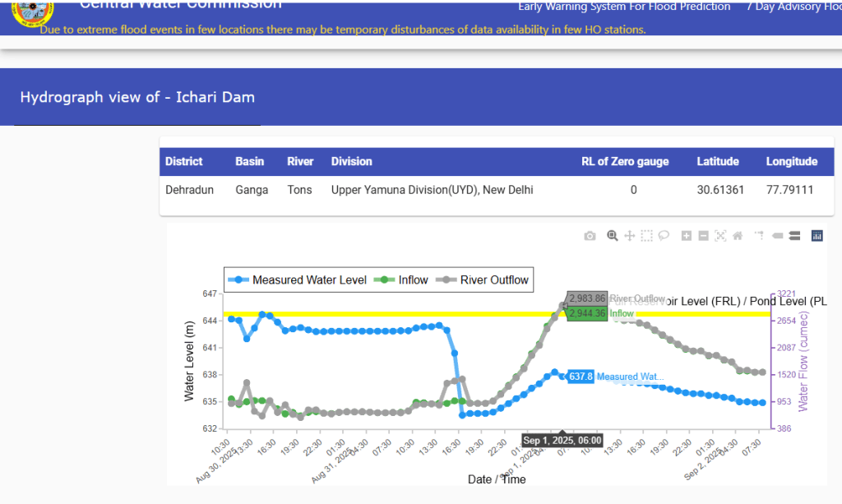Click the Zoom Out minus icon
Image resolution: width=842 pixels, height=504 pixels.
[704, 236]
